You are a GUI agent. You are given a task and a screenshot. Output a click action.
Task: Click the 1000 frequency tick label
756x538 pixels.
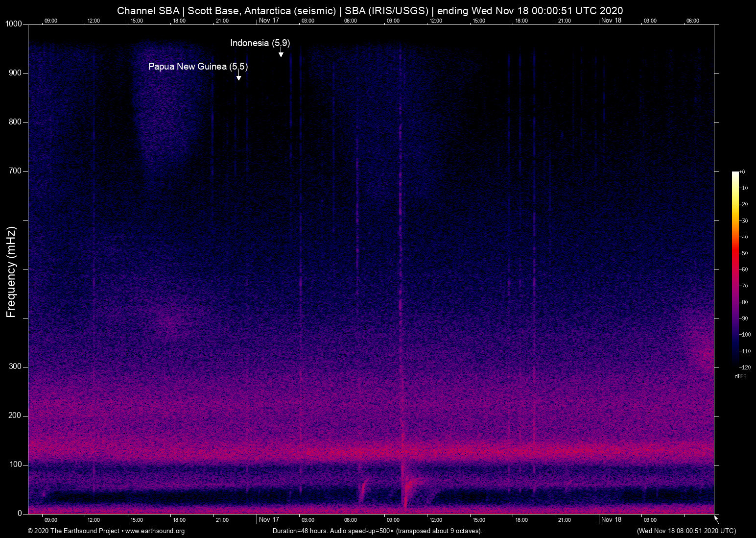[13, 24]
